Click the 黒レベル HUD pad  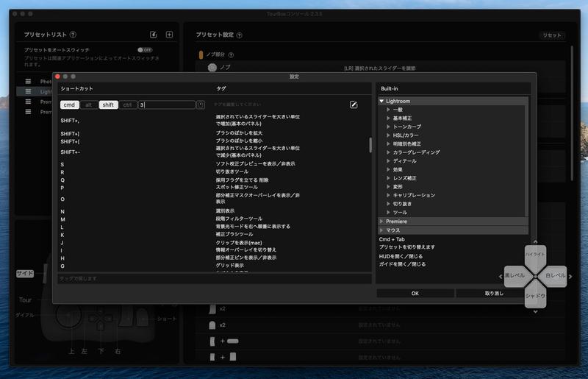coord(515,276)
